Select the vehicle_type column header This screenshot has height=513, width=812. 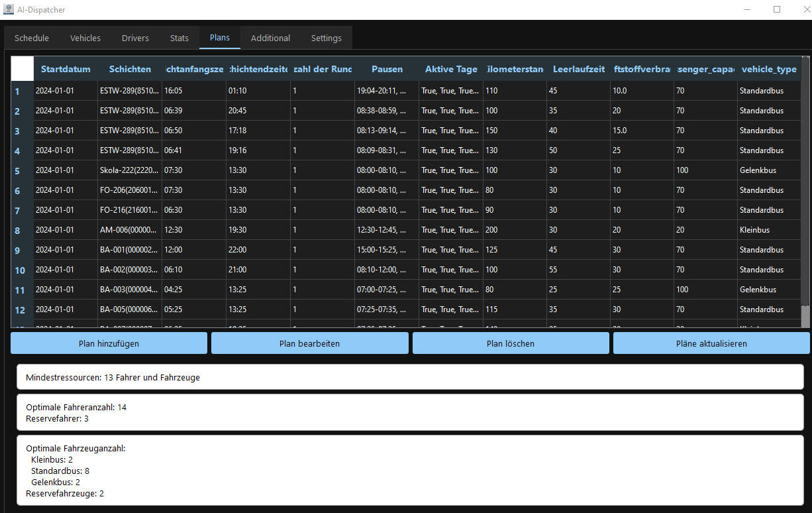[x=769, y=69]
